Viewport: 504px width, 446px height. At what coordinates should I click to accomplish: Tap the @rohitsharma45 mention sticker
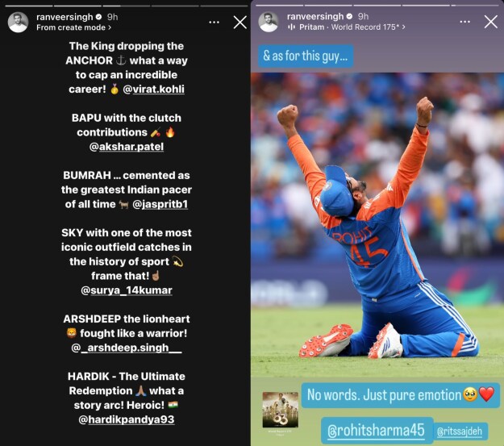tap(377, 431)
